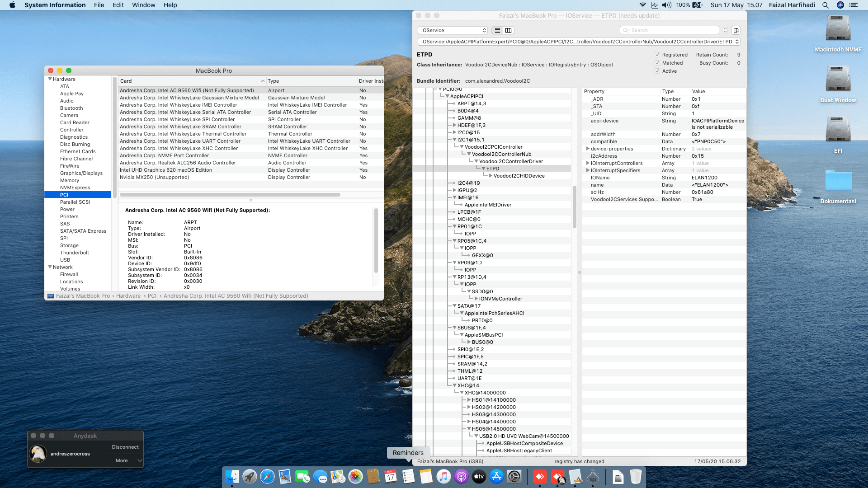Click Hardware in the path bar
Screen dimensions: 868x488
128,296
